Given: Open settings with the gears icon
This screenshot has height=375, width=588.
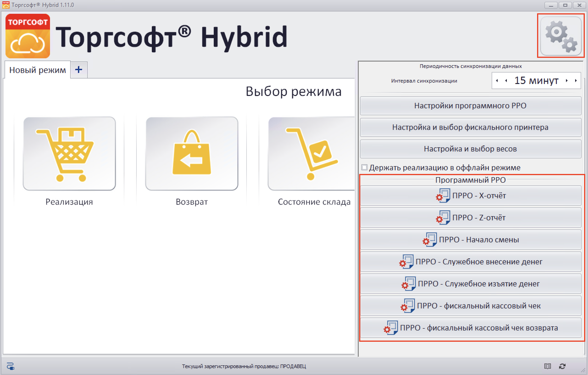Looking at the screenshot, I should tap(561, 36).
